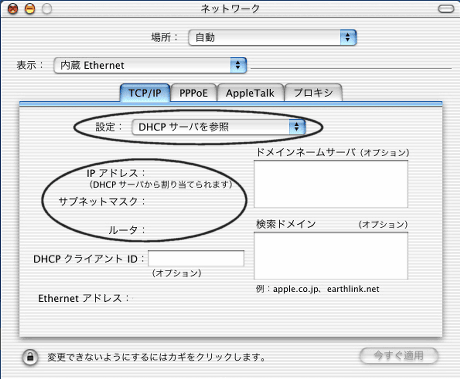
Task: Click the text 変更できないようにするにはカギをクリックします
Action: 156,357
